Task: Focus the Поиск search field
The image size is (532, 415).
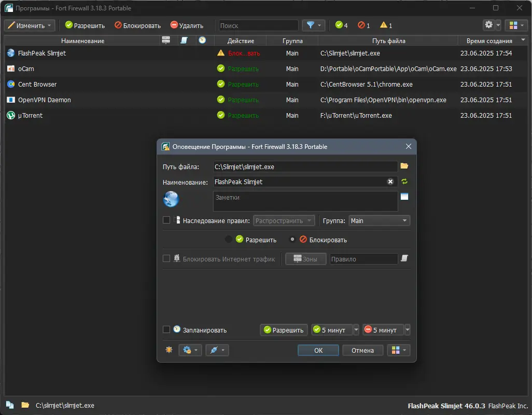Action: (258, 25)
